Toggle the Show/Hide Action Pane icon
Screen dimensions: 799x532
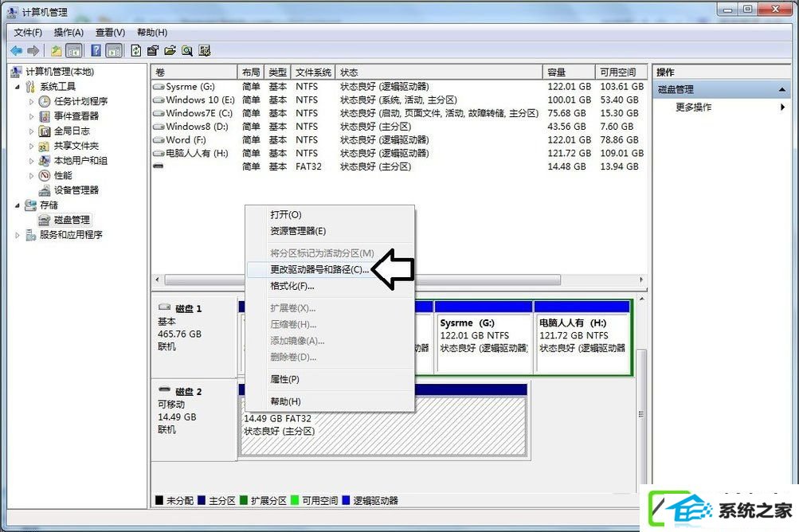(114, 50)
